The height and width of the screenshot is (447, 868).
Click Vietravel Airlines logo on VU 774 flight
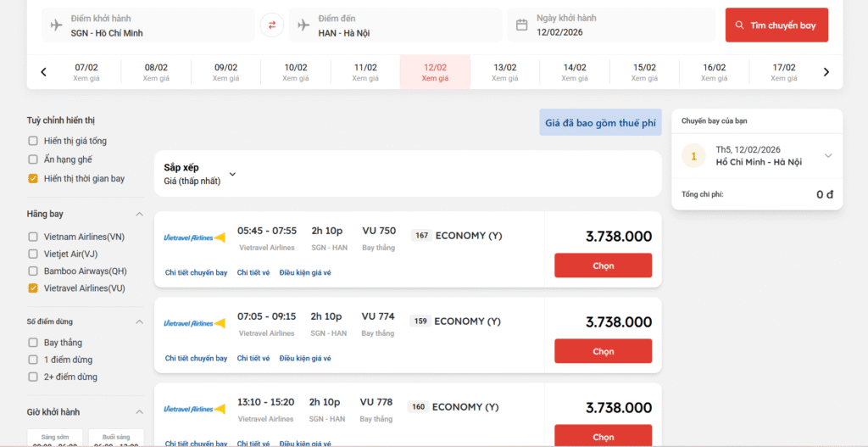coord(194,323)
